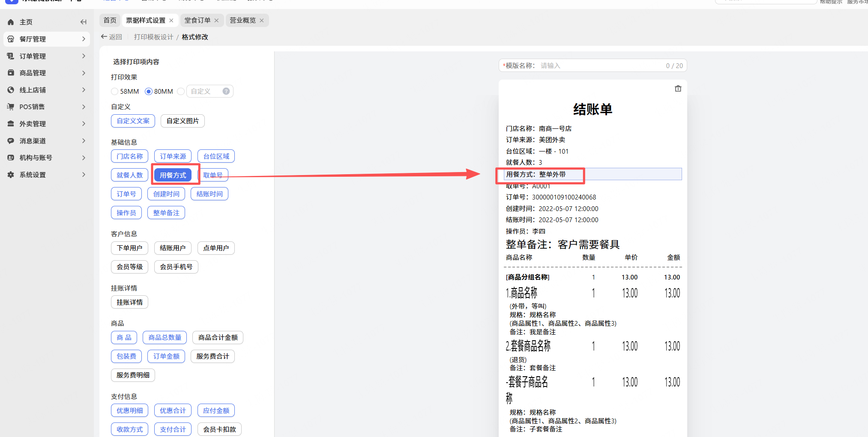Close the 营业概览 tab
Image resolution: width=868 pixels, height=437 pixels.
coord(262,21)
